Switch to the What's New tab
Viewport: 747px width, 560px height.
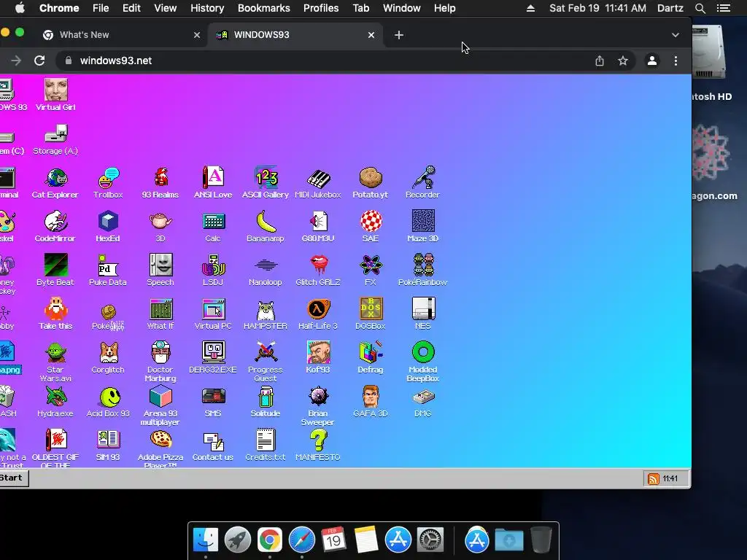[122, 35]
